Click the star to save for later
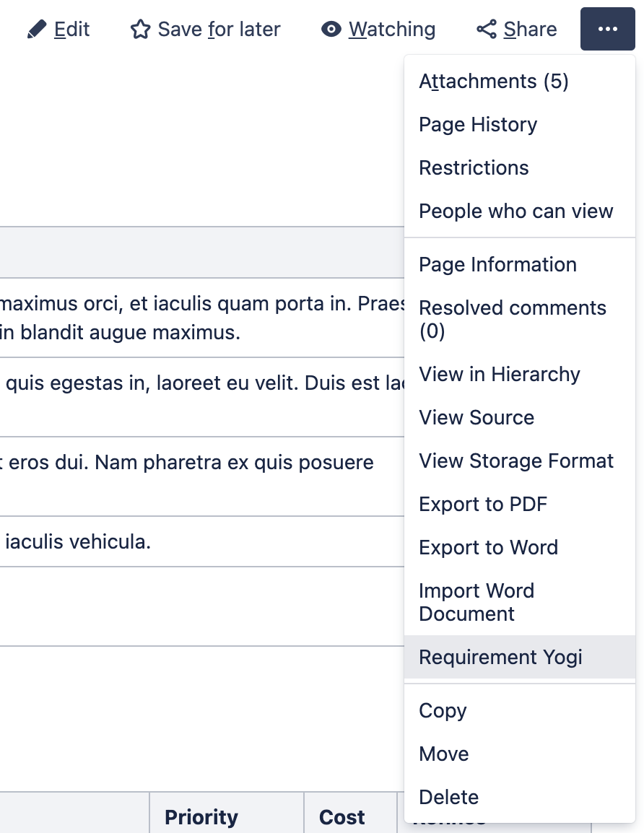The height and width of the screenshot is (833, 644). [x=140, y=29]
